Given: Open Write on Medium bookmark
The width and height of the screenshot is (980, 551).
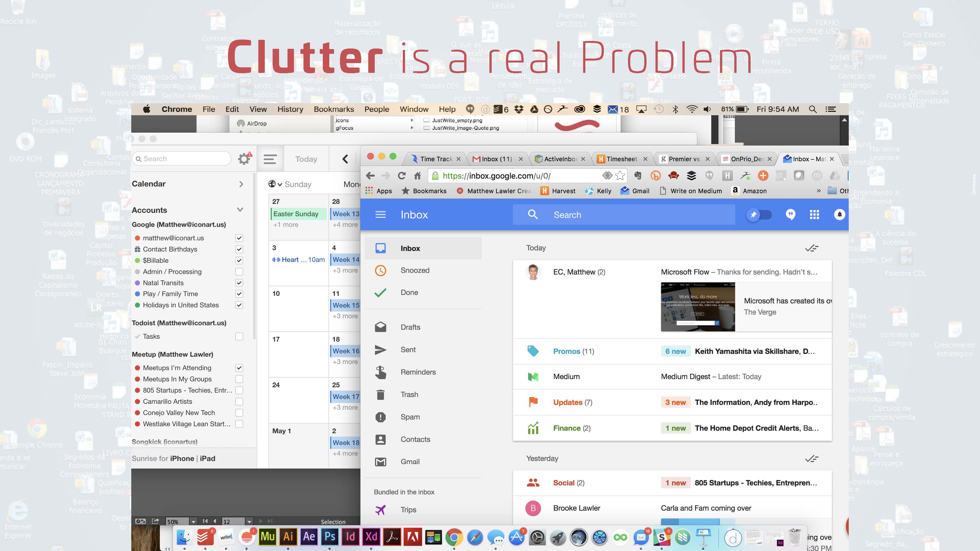Looking at the screenshot, I should [x=691, y=190].
